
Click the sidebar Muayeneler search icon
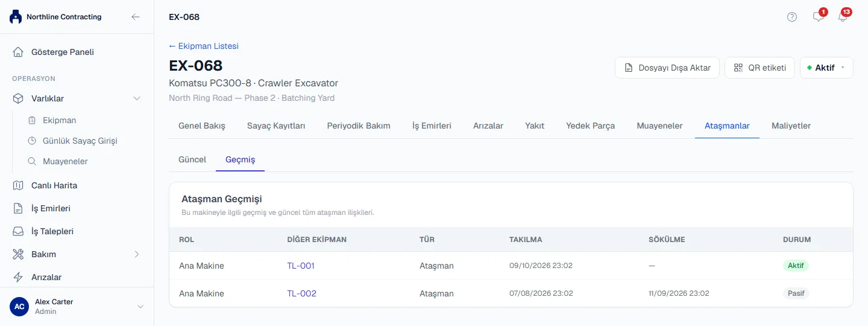pyautogui.click(x=32, y=161)
